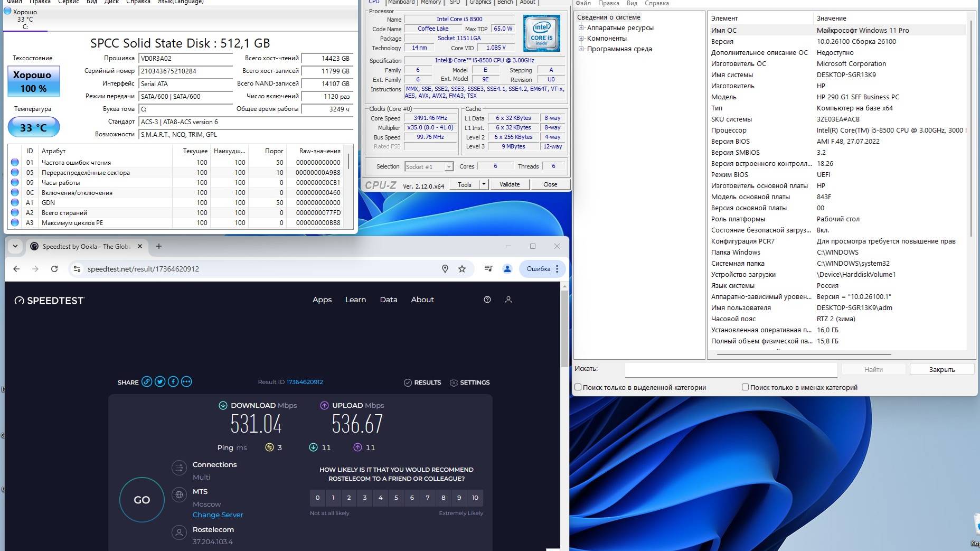Click the blue status orb for attribute 01

point(15,162)
